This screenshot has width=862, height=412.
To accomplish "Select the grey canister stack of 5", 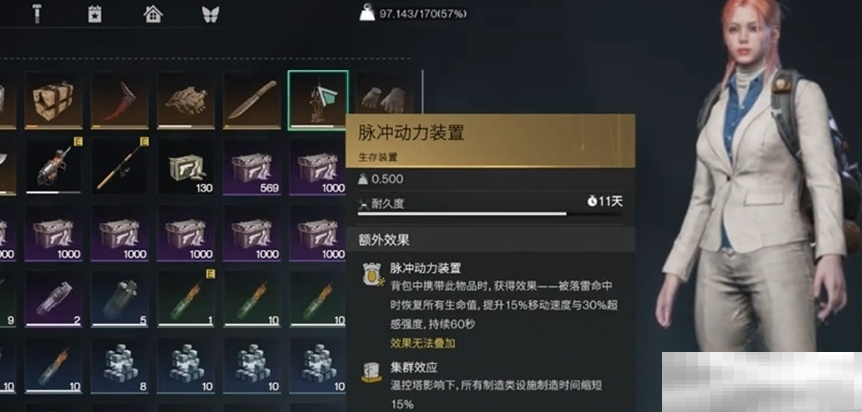I will pyautogui.click(x=119, y=298).
